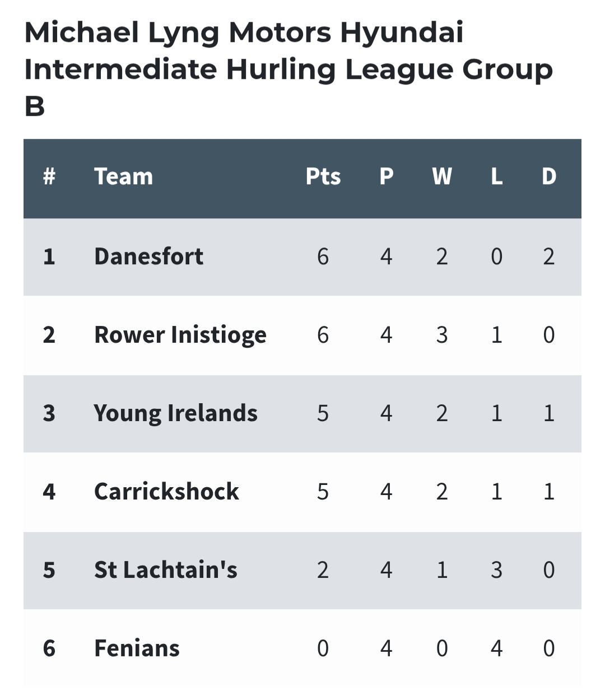The image size is (605, 700).
Task: Click Fenians losses value
Action: pos(496,648)
